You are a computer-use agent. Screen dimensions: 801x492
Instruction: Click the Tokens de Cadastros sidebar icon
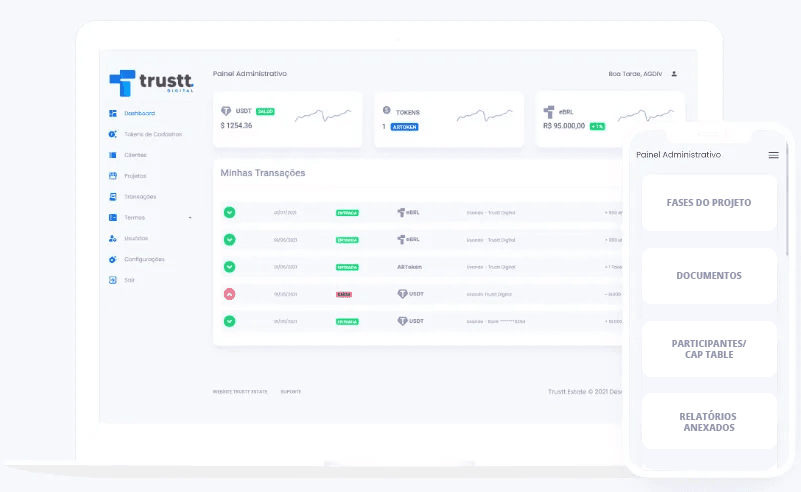[x=113, y=134]
